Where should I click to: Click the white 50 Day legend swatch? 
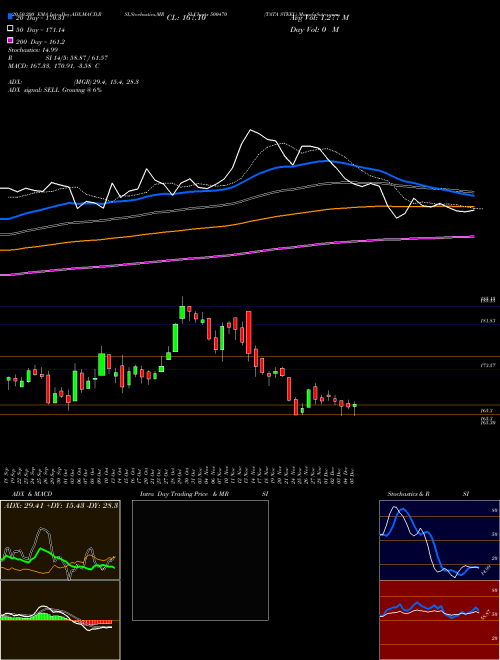coord(10,29)
